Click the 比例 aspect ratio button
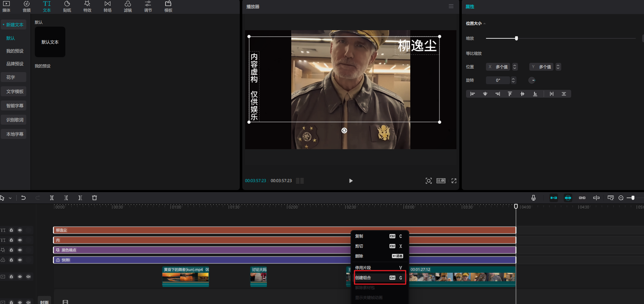The image size is (644, 304). [x=441, y=181]
